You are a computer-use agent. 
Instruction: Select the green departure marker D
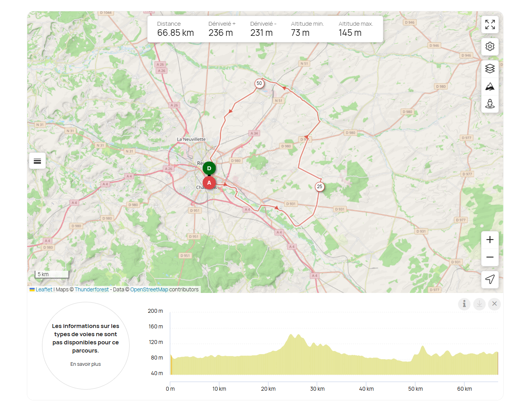pos(209,168)
